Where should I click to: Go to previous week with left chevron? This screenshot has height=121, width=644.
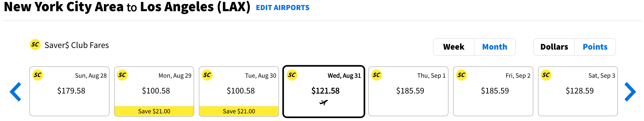tap(15, 92)
